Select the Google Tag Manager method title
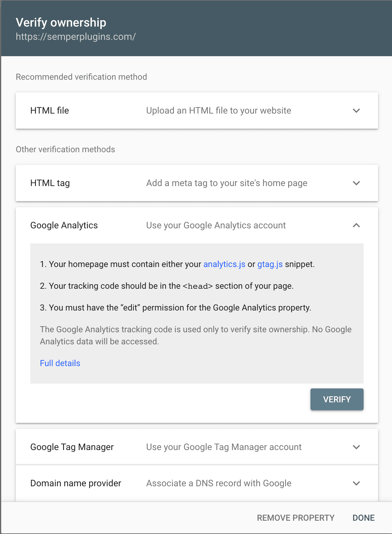This screenshot has height=534, width=392. pos(72,447)
